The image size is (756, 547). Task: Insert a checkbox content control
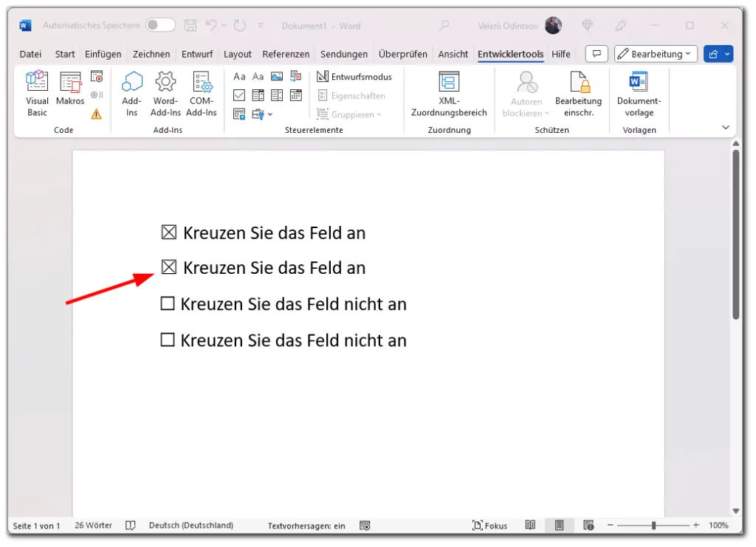239,95
